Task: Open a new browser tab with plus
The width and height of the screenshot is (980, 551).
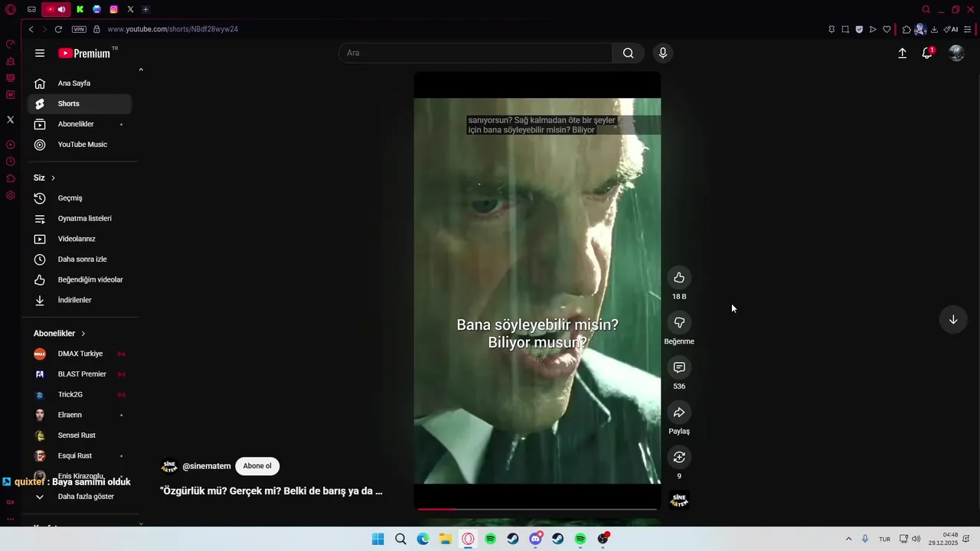Action: pos(145,9)
